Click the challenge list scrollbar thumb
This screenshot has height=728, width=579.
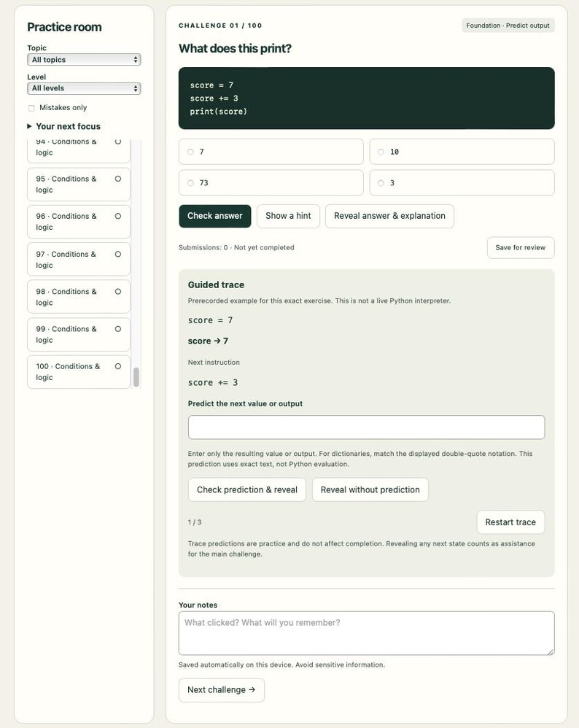click(x=136, y=377)
